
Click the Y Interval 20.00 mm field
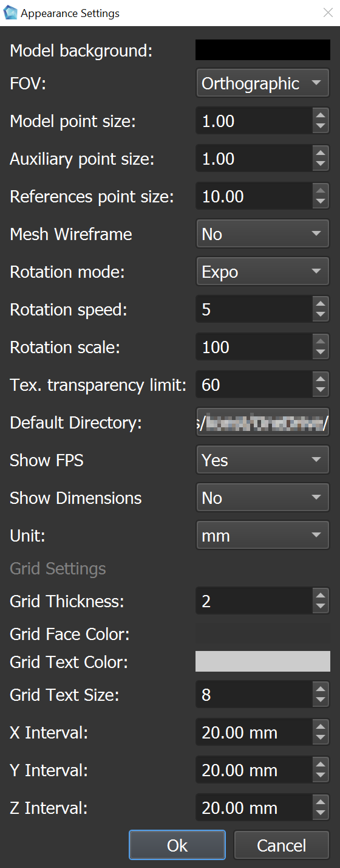point(254,771)
